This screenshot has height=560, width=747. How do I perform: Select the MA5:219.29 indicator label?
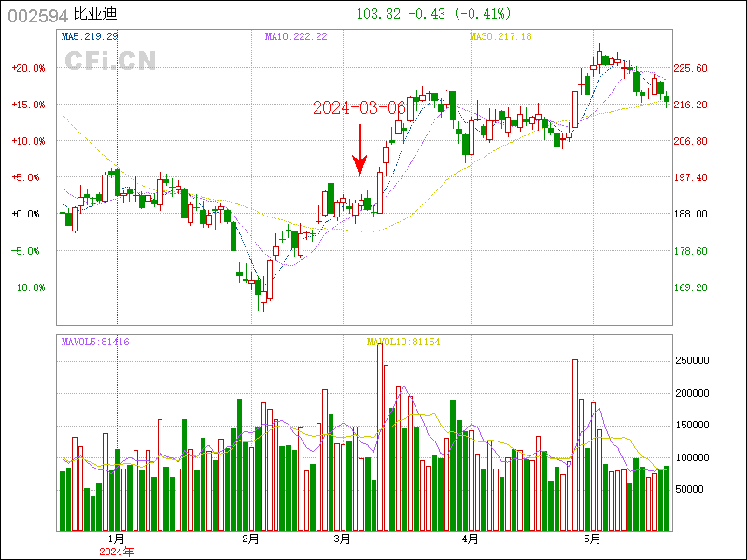pyautogui.click(x=90, y=36)
